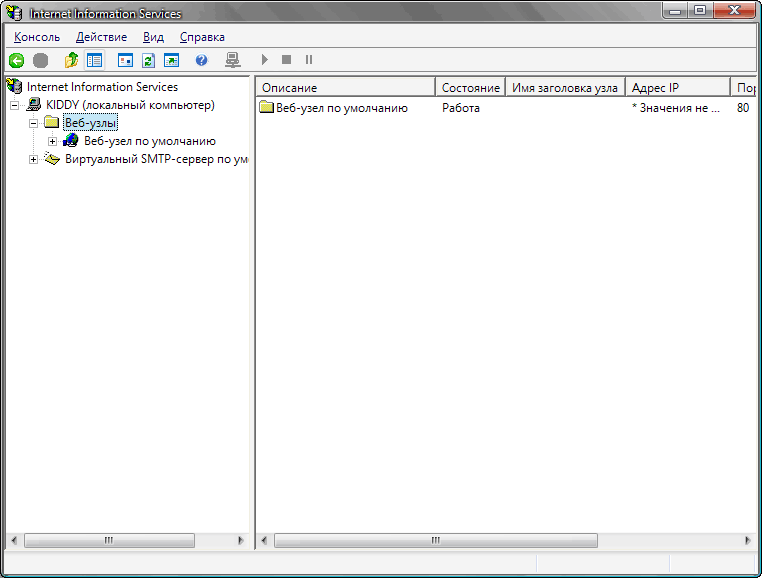Close the Internet Information Services window
The height and width of the screenshot is (578, 762).
click(734, 11)
